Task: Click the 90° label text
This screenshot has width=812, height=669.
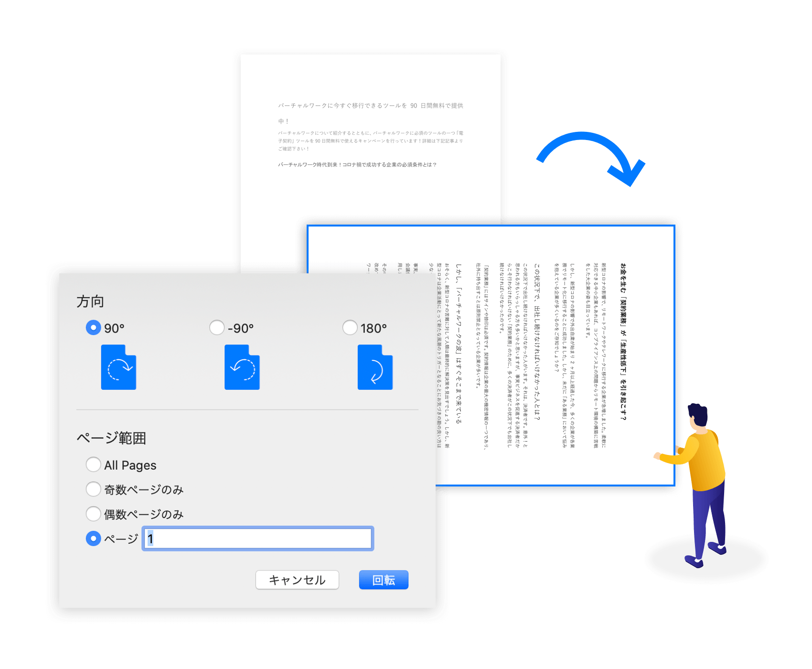Action: pos(114,328)
